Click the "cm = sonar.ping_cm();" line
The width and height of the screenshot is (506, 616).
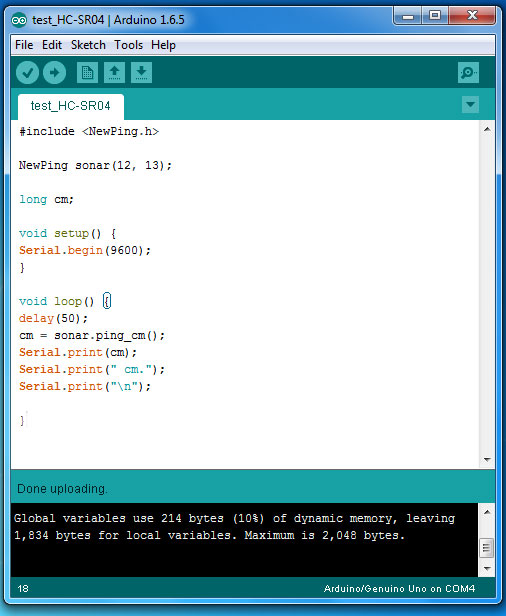(x=92, y=336)
